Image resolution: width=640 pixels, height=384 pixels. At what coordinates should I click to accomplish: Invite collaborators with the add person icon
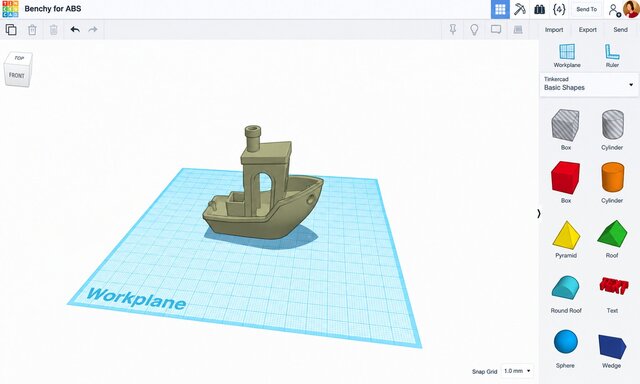[x=614, y=10]
